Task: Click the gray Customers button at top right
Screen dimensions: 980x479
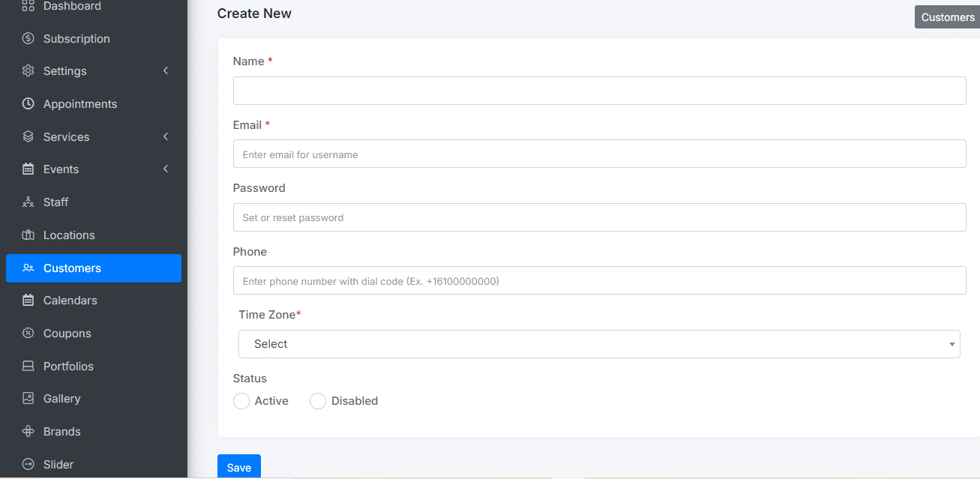Action: coord(947,17)
